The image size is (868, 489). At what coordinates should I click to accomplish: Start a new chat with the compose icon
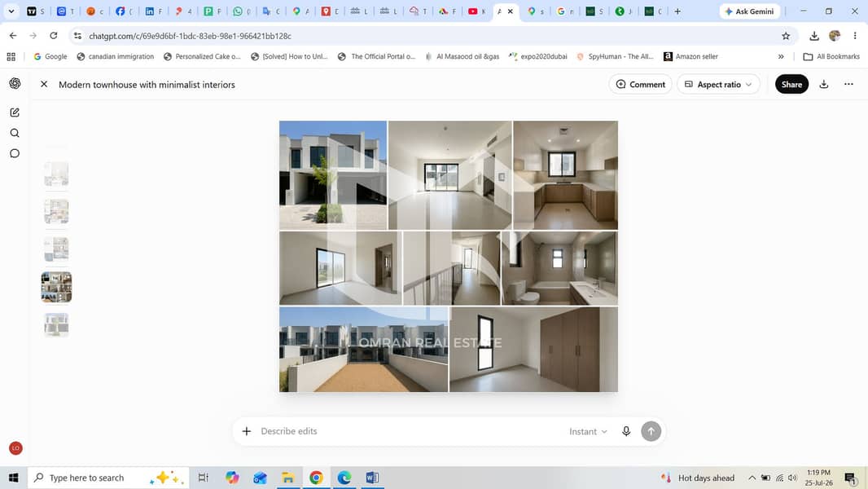(x=15, y=112)
